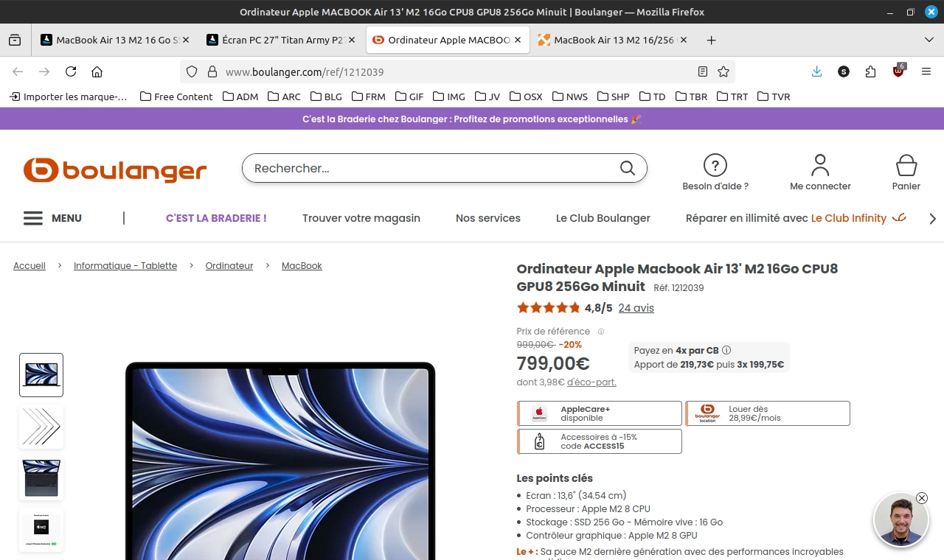Viewport: 944px width, 560px height.
Task: Open a new tab with plus button
Action: click(x=711, y=41)
